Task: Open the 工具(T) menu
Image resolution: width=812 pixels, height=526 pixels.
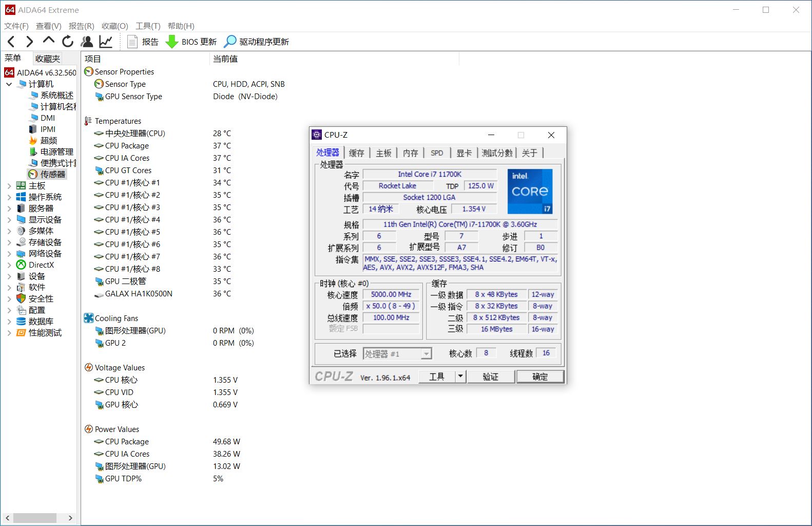Action: point(148,26)
